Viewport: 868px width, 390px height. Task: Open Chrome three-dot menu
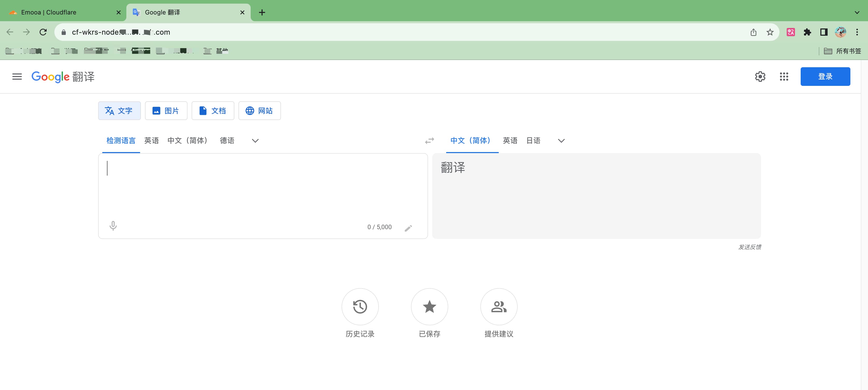click(857, 32)
